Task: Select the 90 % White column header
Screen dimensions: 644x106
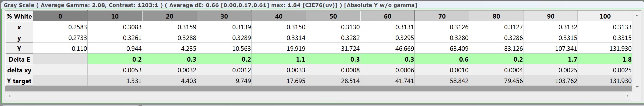Action: pyautogui.click(x=551, y=16)
